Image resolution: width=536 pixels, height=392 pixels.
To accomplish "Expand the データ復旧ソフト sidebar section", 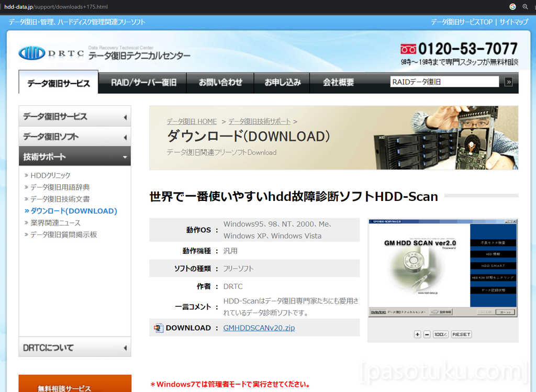I will point(75,137).
